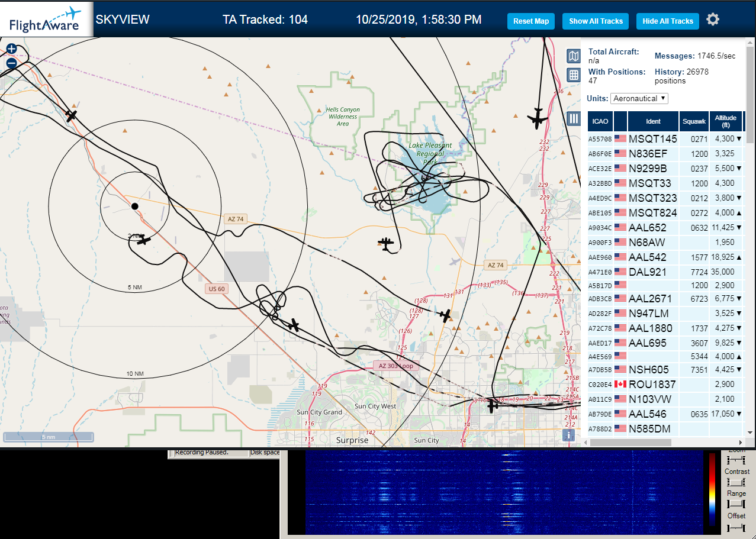Sort table by Squawk column
Image resolution: width=756 pixels, height=539 pixels.
pos(694,121)
